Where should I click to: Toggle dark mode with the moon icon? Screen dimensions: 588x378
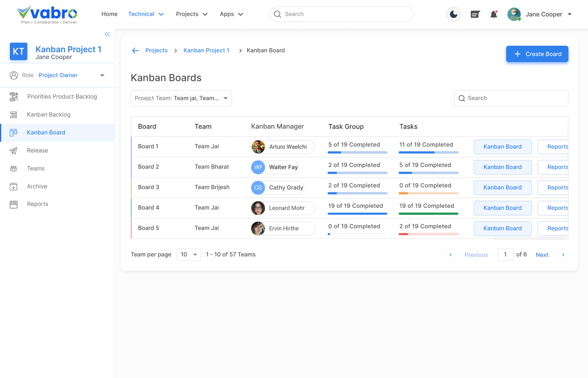tap(454, 14)
